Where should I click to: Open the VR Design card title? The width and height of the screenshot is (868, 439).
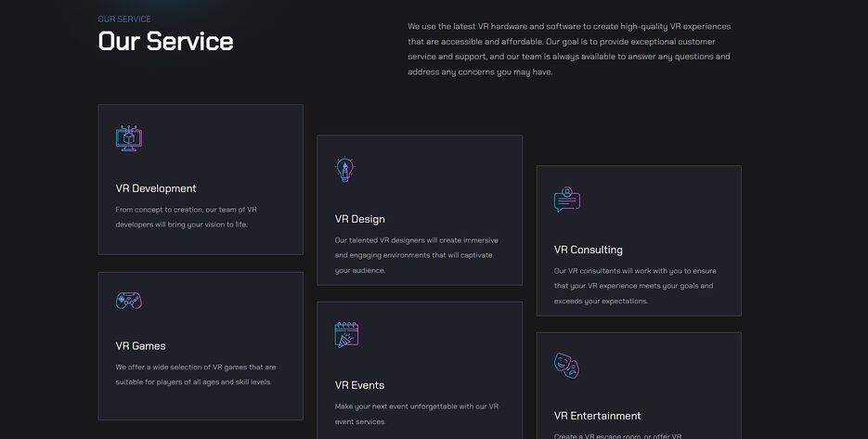(x=360, y=219)
